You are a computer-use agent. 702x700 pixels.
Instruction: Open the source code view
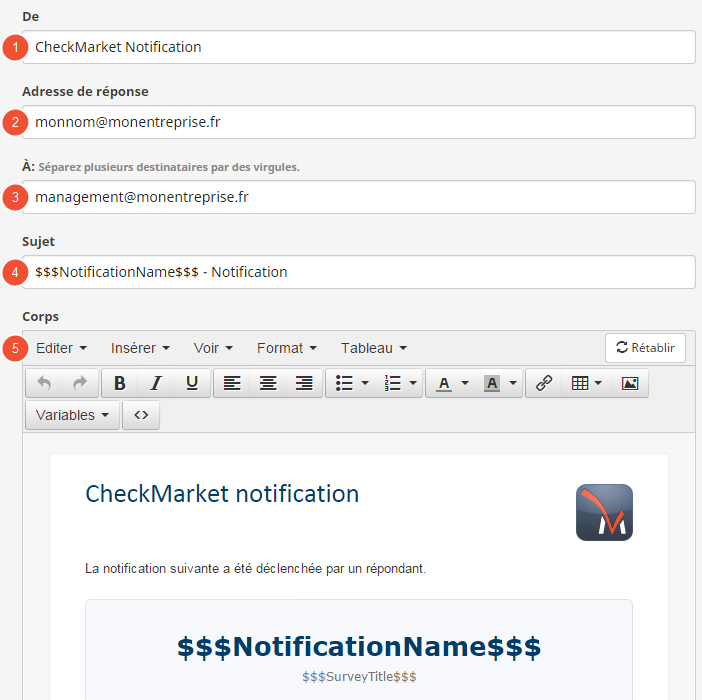[x=141, y=415]
